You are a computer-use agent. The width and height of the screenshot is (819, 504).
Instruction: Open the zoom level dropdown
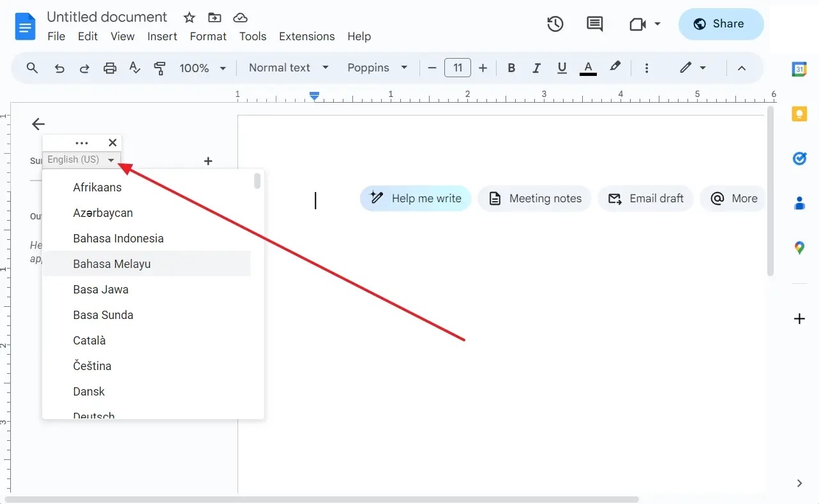(x=202, y=68)
